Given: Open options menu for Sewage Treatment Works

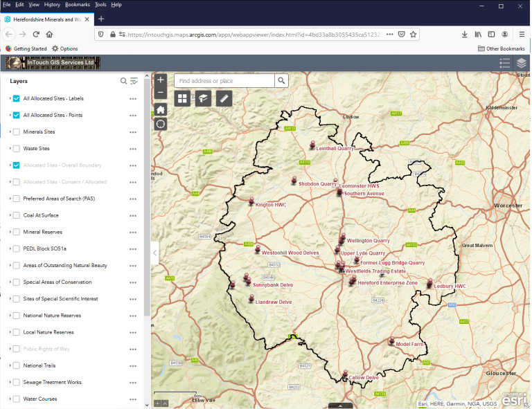Looking at the screenshot, I should pos(133,383).
